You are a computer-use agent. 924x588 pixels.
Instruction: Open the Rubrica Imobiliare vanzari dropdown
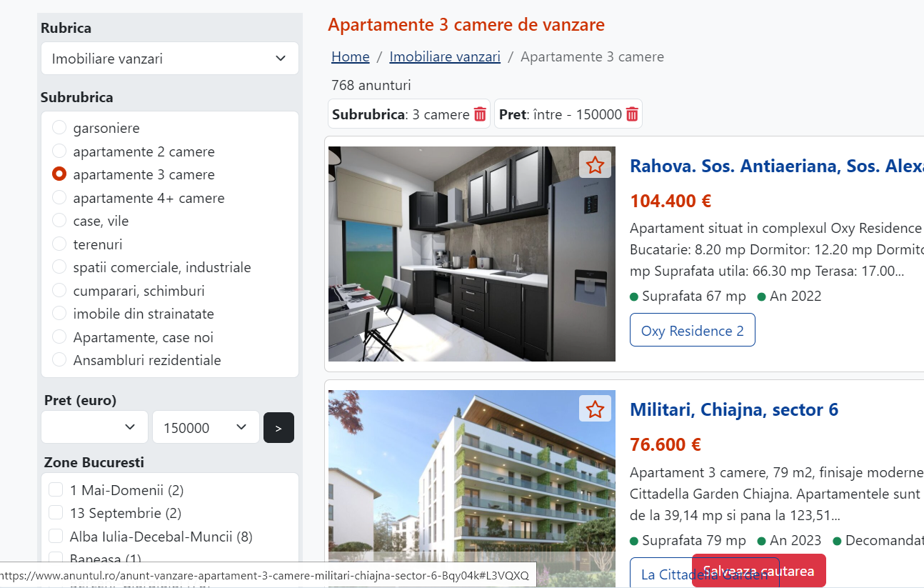[170, 59]
